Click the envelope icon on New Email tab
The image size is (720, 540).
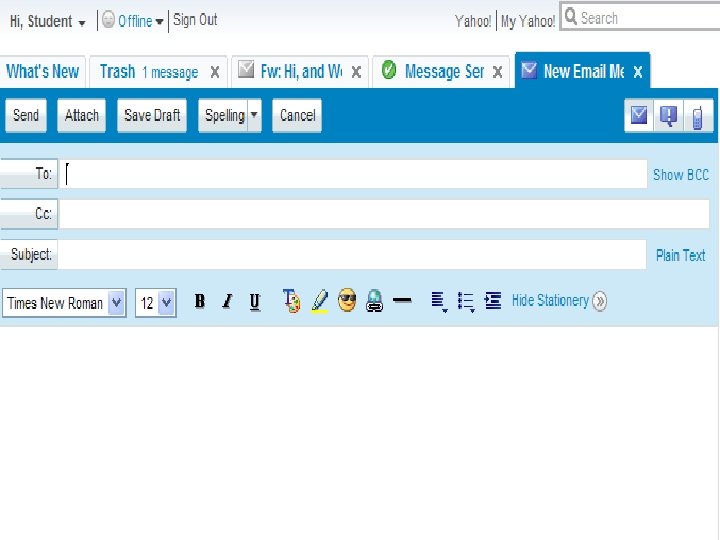click(x=529, y=70)
